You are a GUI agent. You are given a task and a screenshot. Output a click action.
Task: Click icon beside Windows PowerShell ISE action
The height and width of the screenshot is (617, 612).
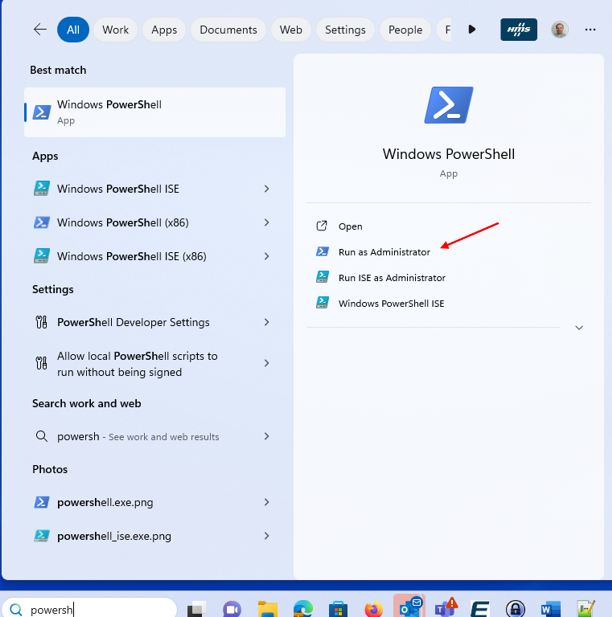click(x=322, y=303)
